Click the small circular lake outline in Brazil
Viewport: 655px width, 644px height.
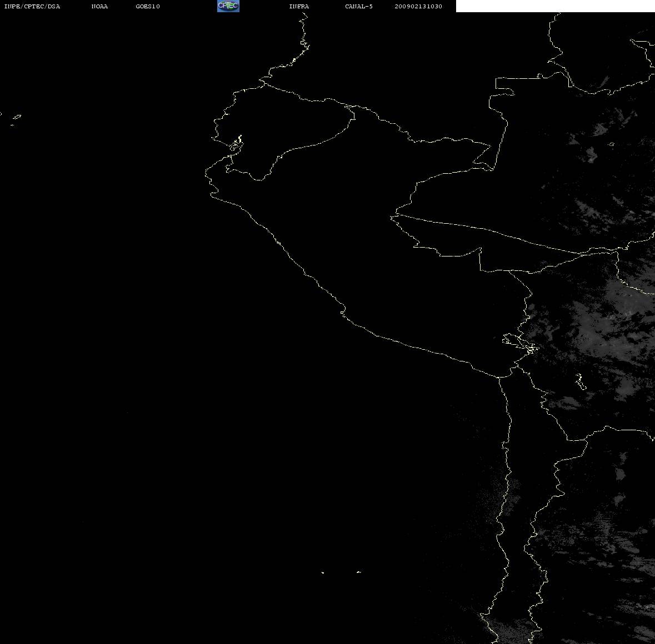pos(612,144)
